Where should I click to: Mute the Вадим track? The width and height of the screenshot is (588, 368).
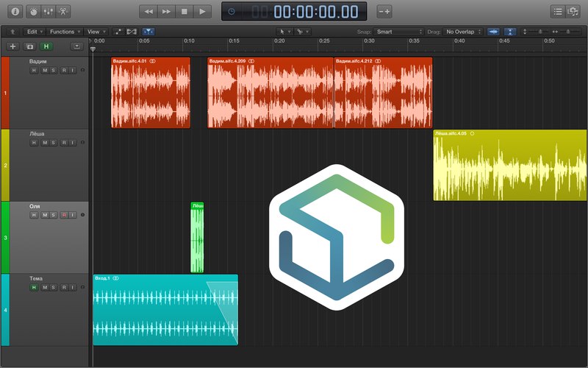pos(45,70)
